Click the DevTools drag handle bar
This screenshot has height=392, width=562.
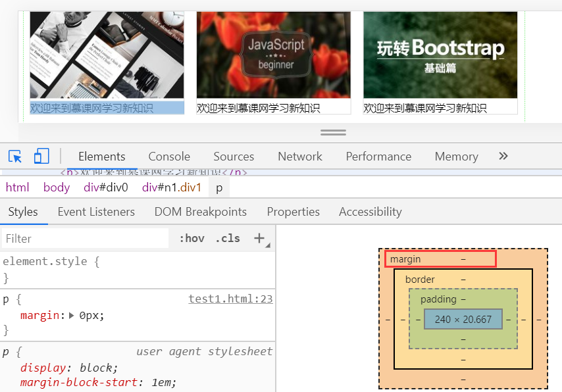point(333,133)
